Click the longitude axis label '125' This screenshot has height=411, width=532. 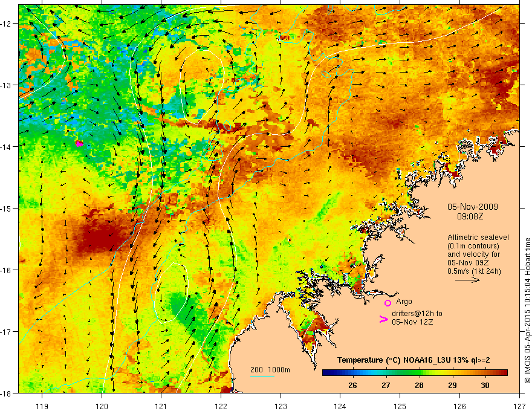coord(400,406)
